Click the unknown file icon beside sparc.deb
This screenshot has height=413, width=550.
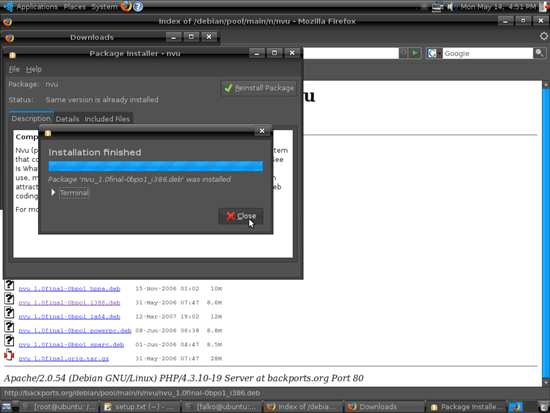click(9, 341)
